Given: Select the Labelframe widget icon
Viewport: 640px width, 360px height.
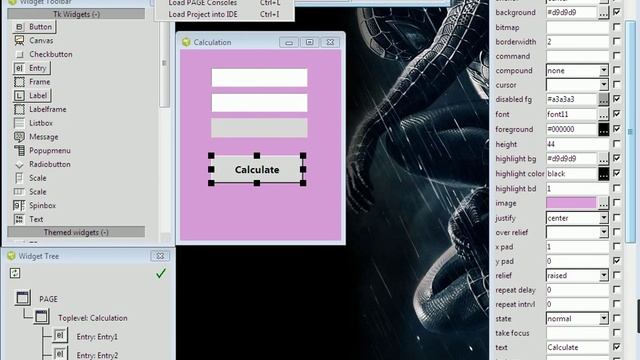Looking at the screenshot, I should tap(19, 109).
